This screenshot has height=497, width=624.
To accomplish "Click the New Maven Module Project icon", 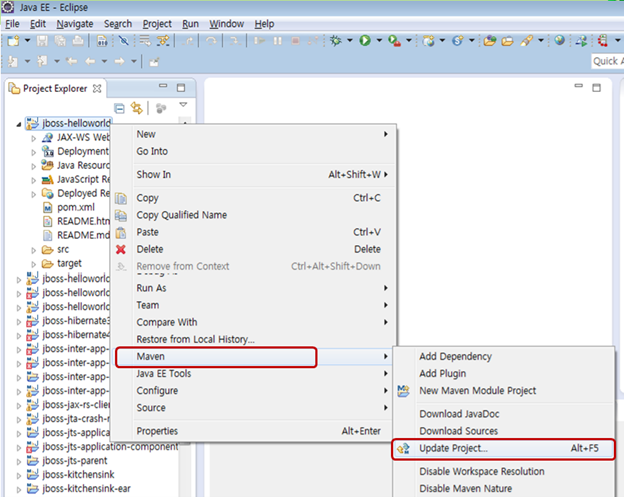I will (404, 391).
